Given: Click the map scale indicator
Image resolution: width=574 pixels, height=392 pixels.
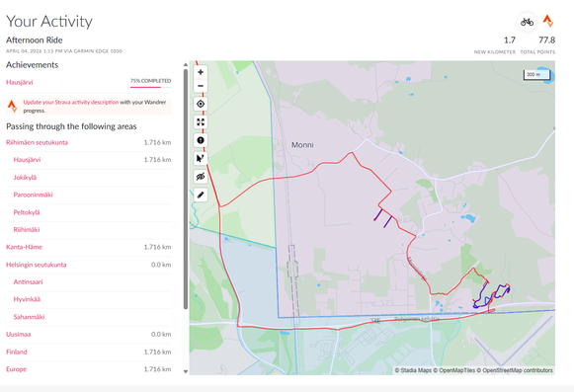Looking at the screenshot, I should click(x=536, y=75).
